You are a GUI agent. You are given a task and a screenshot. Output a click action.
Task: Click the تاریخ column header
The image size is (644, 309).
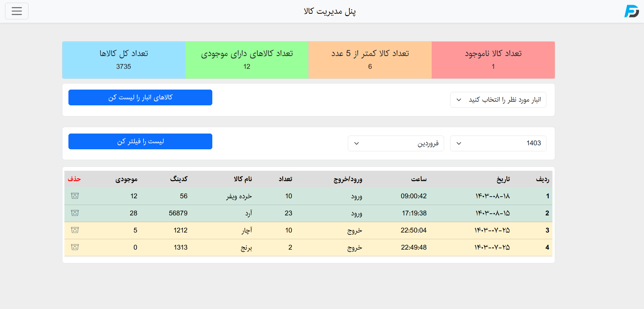[x=503, y=179]
